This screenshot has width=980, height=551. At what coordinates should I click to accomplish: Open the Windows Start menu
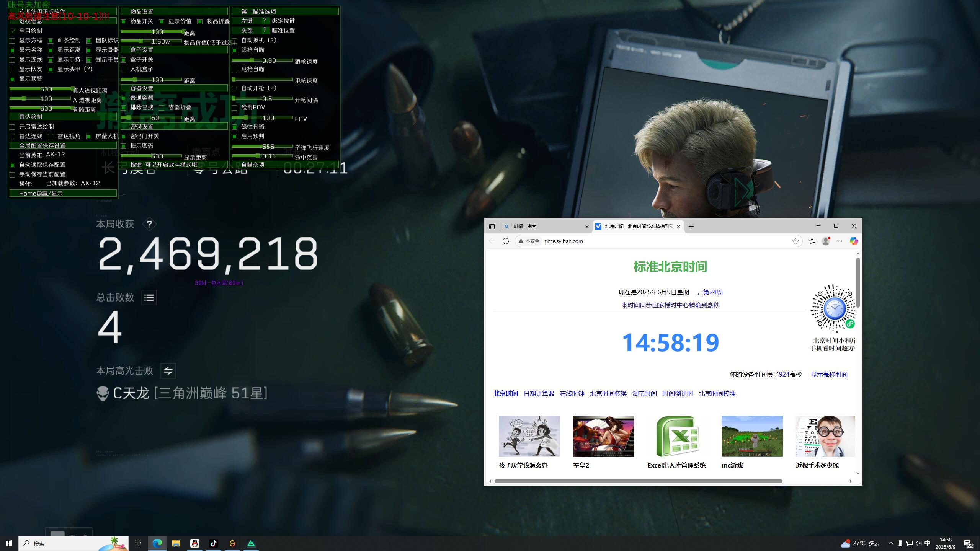8,543
